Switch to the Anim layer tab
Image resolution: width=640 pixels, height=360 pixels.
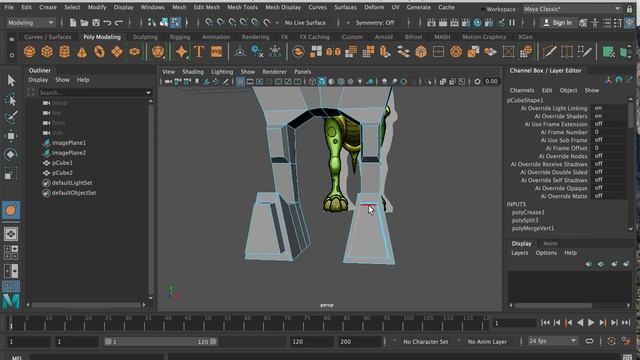coord(550,244)
